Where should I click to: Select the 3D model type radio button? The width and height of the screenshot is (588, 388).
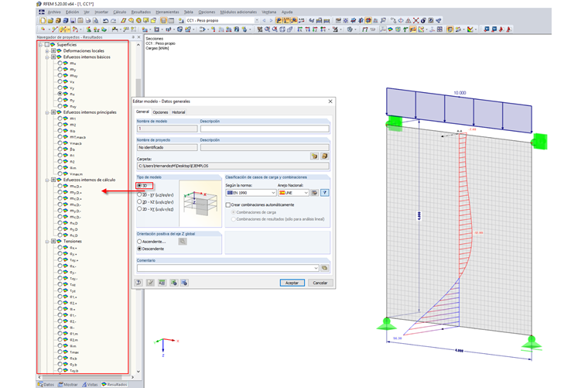pos(139,185)
